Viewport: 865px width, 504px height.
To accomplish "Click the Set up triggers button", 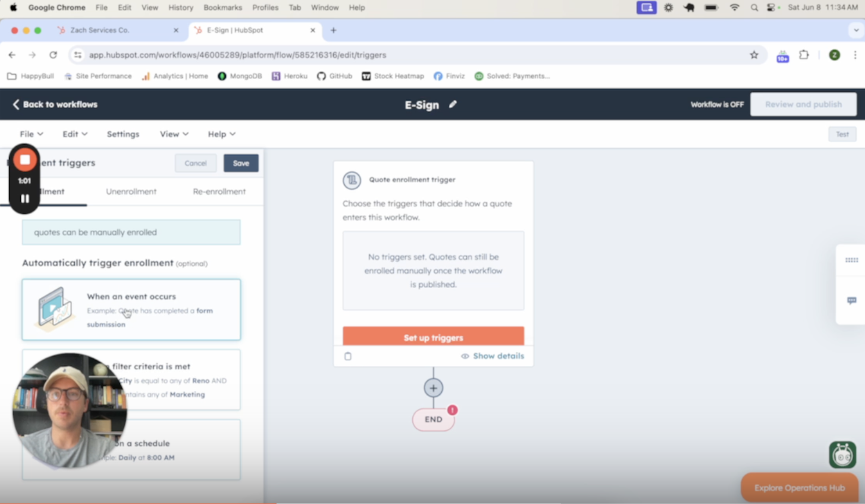I will (434, 337).
